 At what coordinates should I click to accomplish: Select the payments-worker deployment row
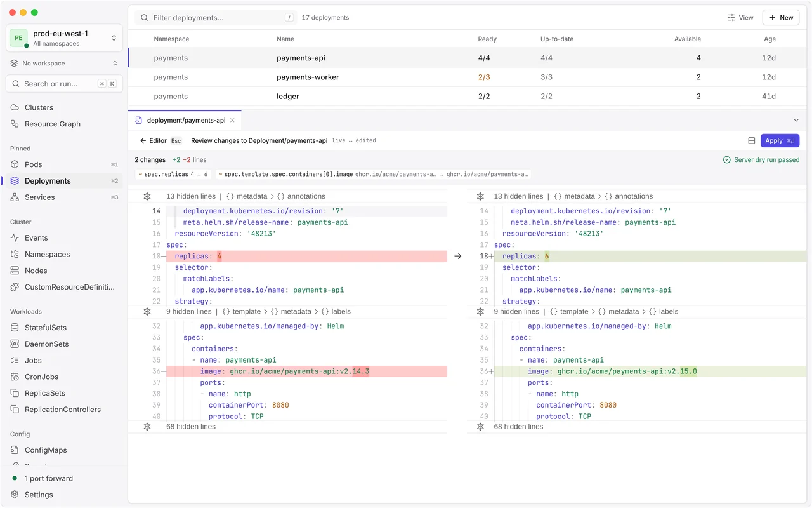coord(467,77)
